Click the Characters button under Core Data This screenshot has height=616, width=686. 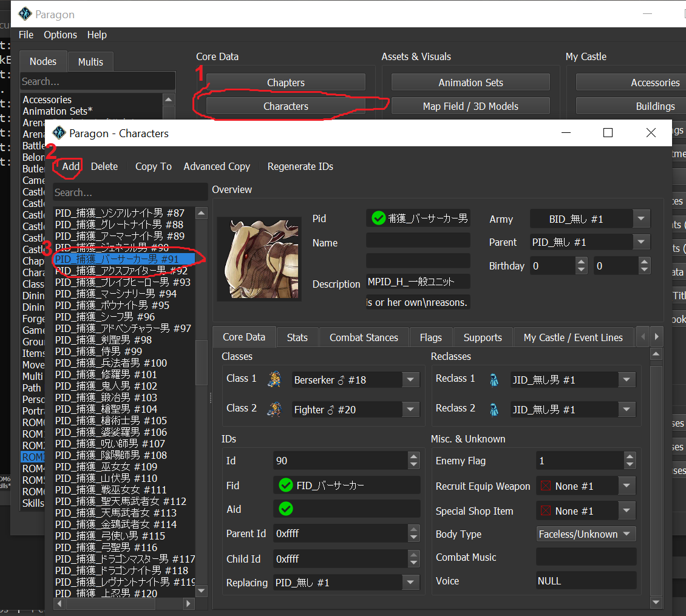click(286, 106)
